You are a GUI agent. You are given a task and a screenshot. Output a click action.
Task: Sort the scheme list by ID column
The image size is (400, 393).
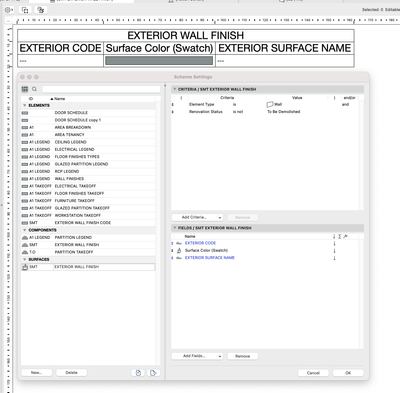[x=31, y=99]
